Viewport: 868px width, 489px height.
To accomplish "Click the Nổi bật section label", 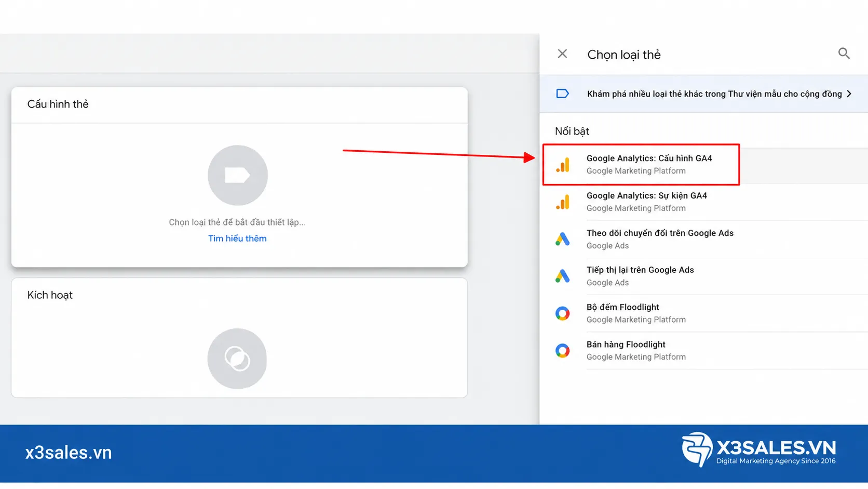I will (x=572, y=131).
